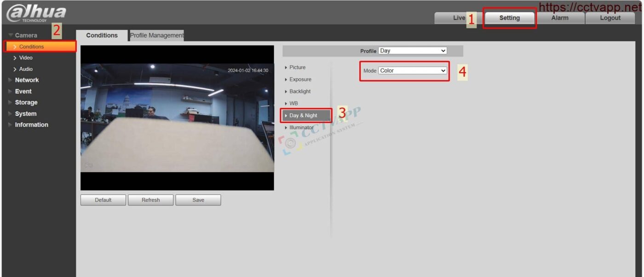
Task: Logout of the camera interface
Action: pos(610,17)
